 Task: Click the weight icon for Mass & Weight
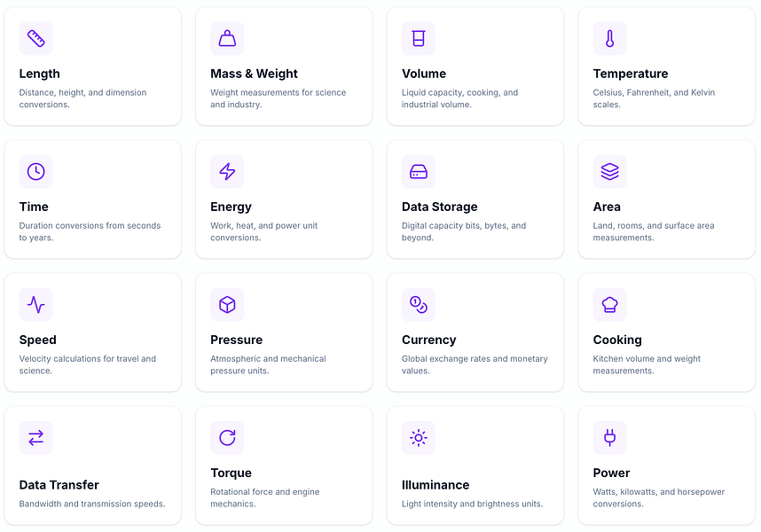tap(227, 38)
